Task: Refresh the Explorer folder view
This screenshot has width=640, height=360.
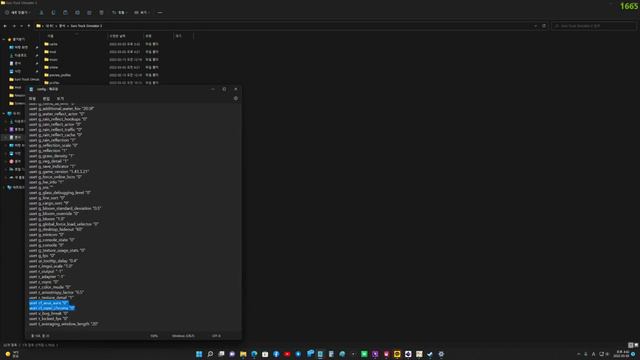Action: coord(544,26)
